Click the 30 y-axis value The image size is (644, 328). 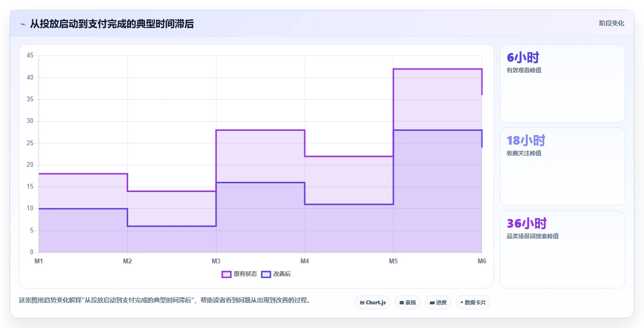tap(30, 121)
